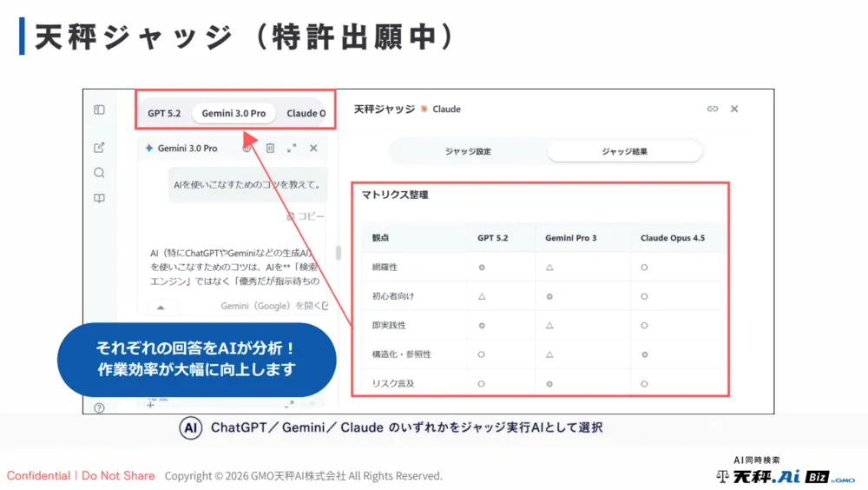Viewport: 868px width, 490px height.
Task: Close the Gemini 3.0 Pro panel
Action: click(313, 148)
